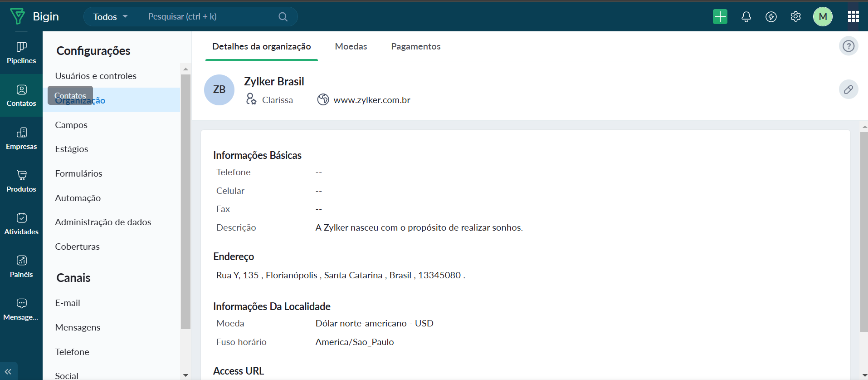The image size is (868, 380).
Task: Click the Bigin logo icon
Action: [x=18, y=16]
